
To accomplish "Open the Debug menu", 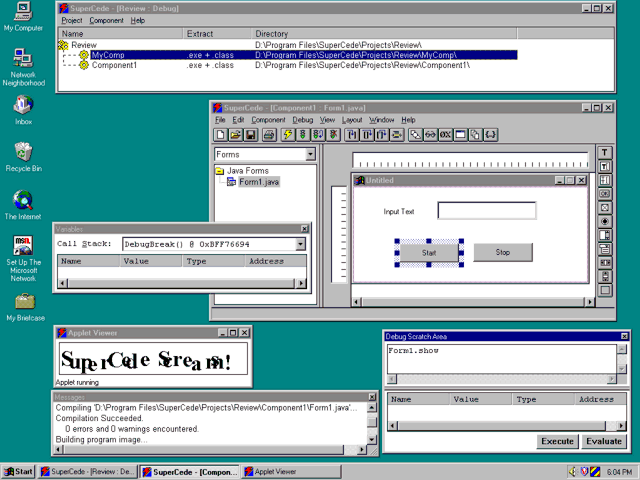I will 302,120.
